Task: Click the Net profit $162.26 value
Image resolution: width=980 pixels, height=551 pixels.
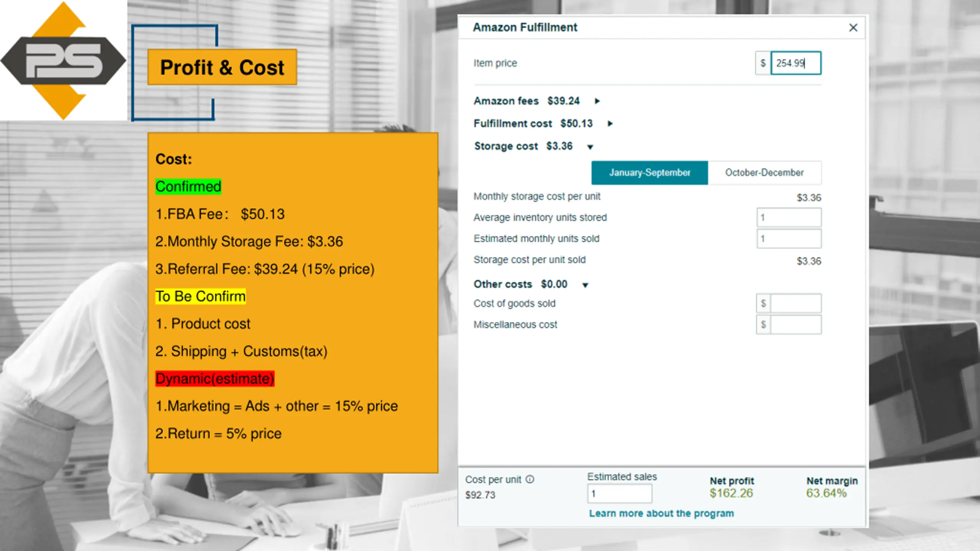Action: [x=731, y=493]
